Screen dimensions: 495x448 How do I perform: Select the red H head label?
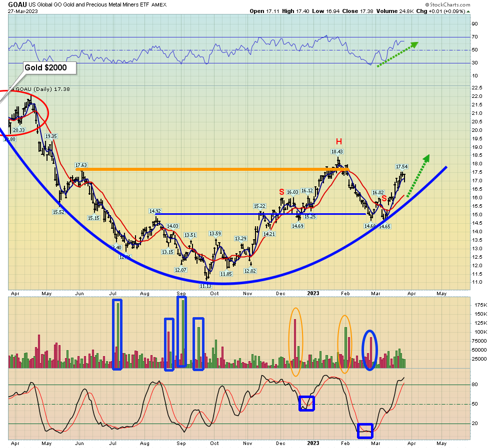pos(338,141)
